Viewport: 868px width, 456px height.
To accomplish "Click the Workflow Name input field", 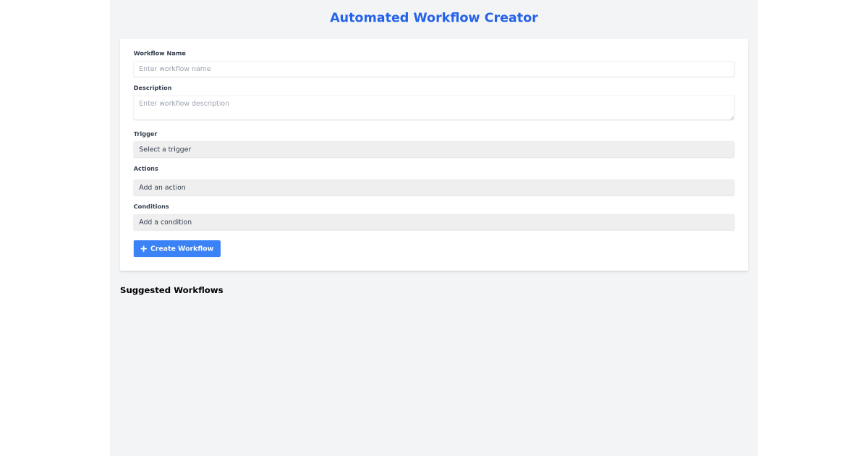I will click(x=434, y=68).
